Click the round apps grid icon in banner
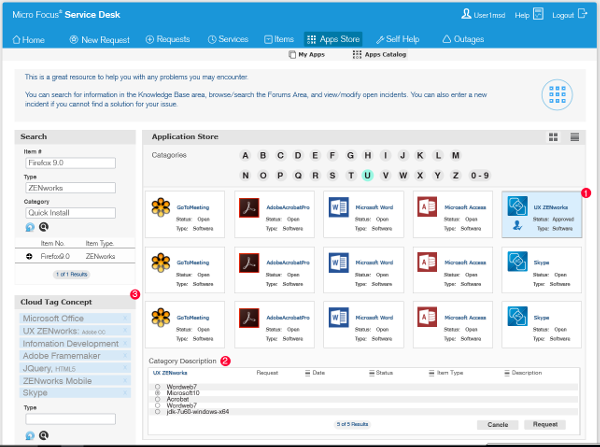Image resolution: width=600 pixels, height=447 pixels. coord(557,95)
